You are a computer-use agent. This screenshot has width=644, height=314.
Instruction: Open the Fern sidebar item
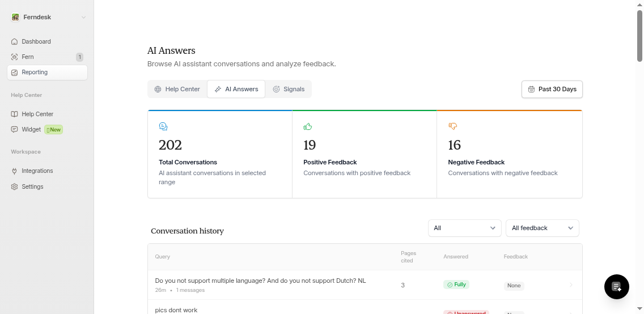pyautogui.click(x=47, y=57)
